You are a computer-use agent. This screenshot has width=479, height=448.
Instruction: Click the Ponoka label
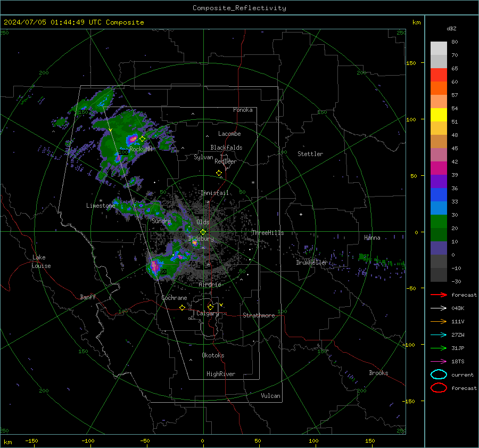[x=243, y=110]
